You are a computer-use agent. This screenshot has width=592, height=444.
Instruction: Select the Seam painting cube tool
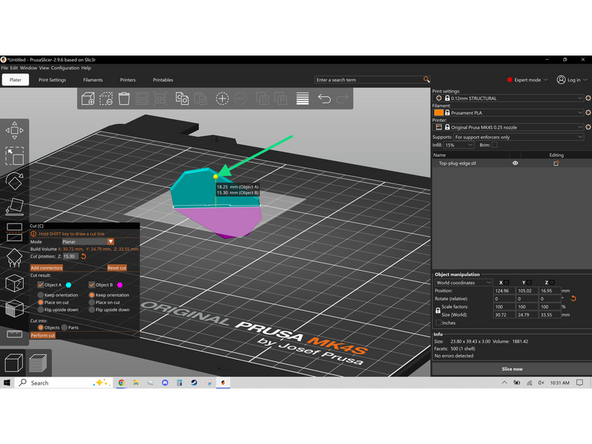click(x=14, y=283)
